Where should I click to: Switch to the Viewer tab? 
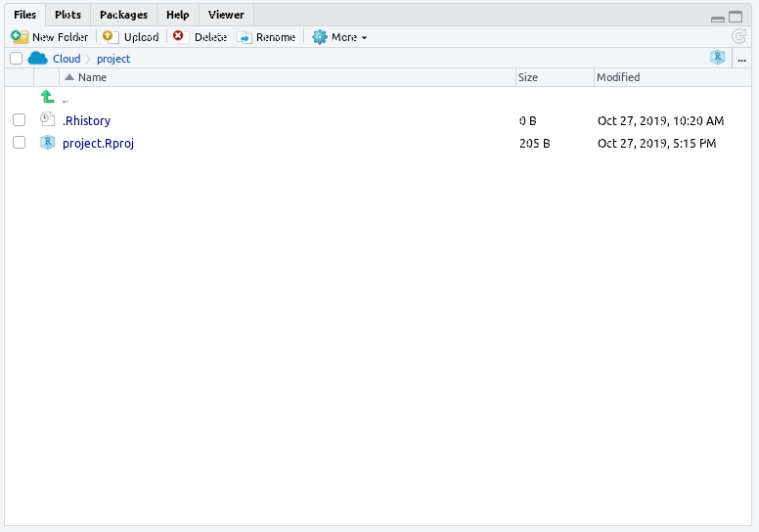pos(226,15)
